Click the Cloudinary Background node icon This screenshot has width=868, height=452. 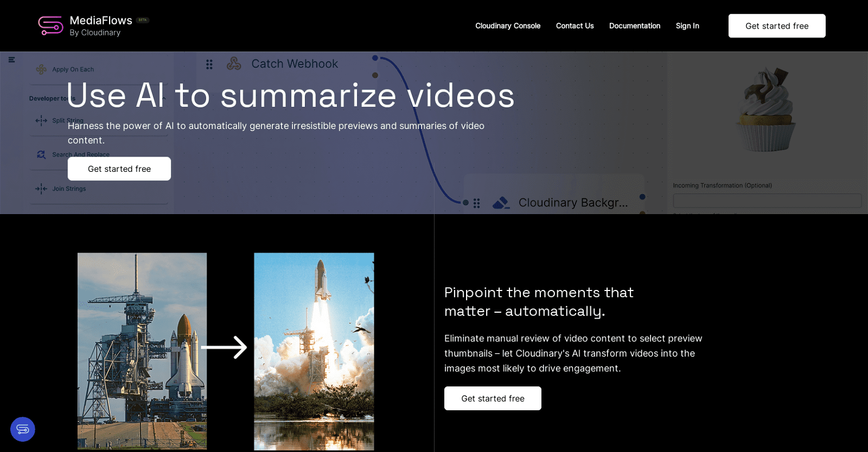click(501, 203)
